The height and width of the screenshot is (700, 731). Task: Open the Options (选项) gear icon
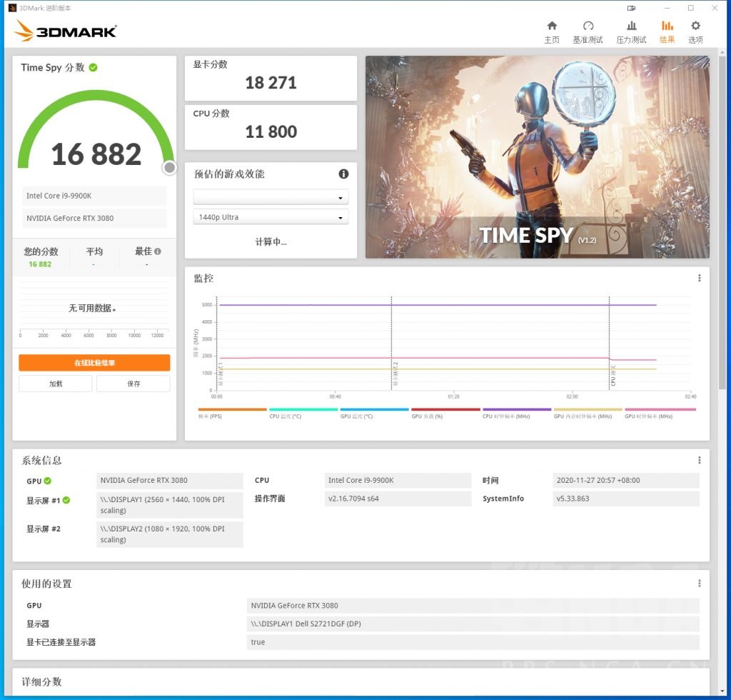click(x=695, y=31)
